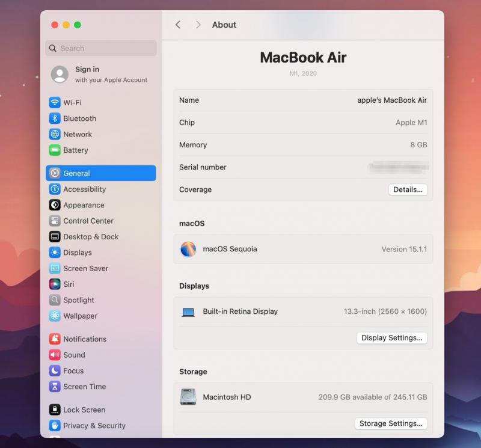Select the Macintosh HD drive icon
The width and height of the screenshot is (481, 448).
[x=188, y=397]
